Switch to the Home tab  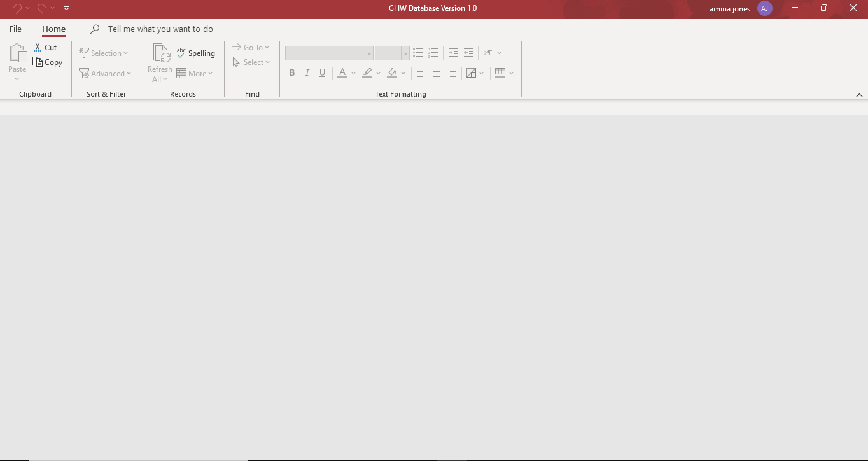pos(53,29)
